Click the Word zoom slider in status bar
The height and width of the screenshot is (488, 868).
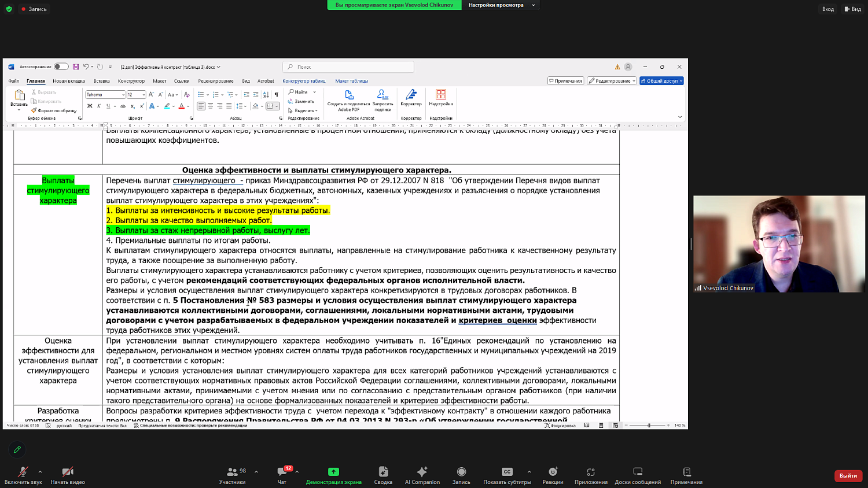(648, 426)
